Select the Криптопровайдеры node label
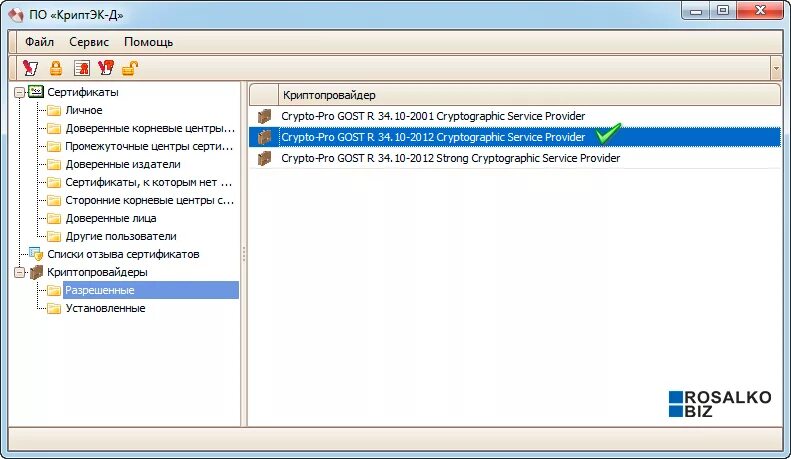 tap(97, 272)
